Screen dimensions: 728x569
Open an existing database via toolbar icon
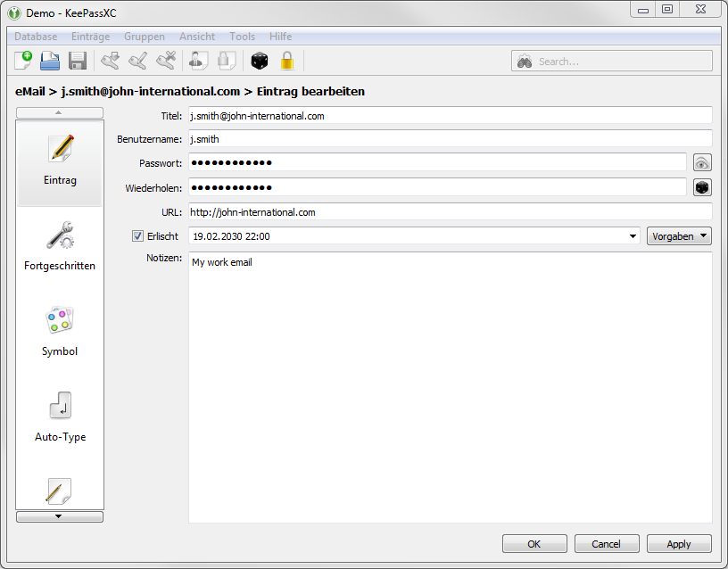point(50,61)
